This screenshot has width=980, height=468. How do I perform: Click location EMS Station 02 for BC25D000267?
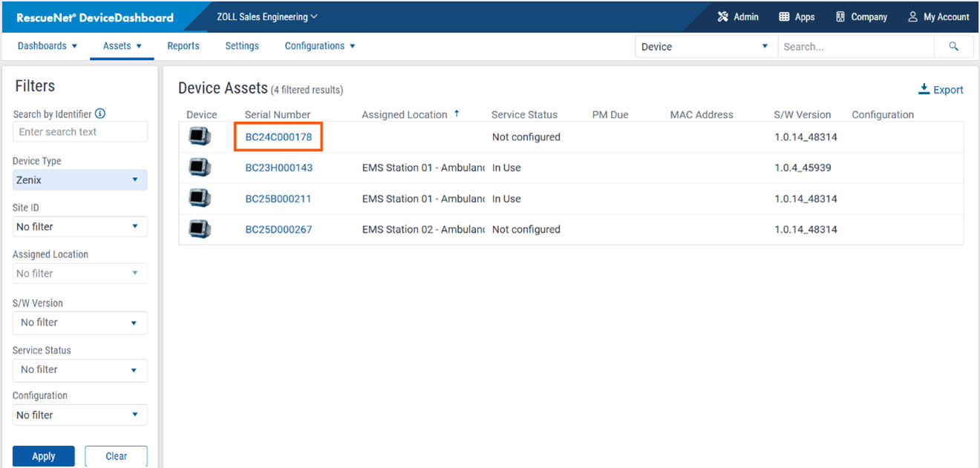tap(423, 229)
